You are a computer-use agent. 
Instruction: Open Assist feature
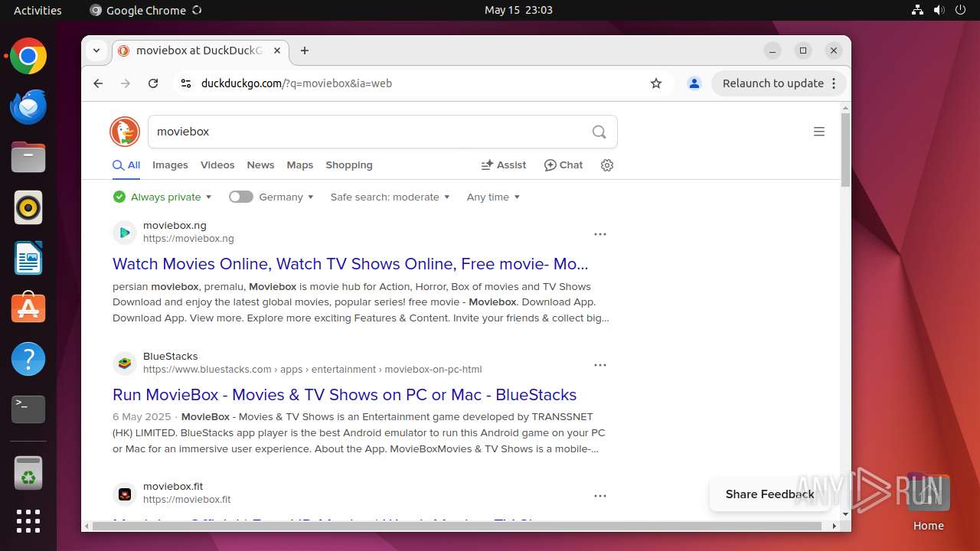[x=503, y=165]
